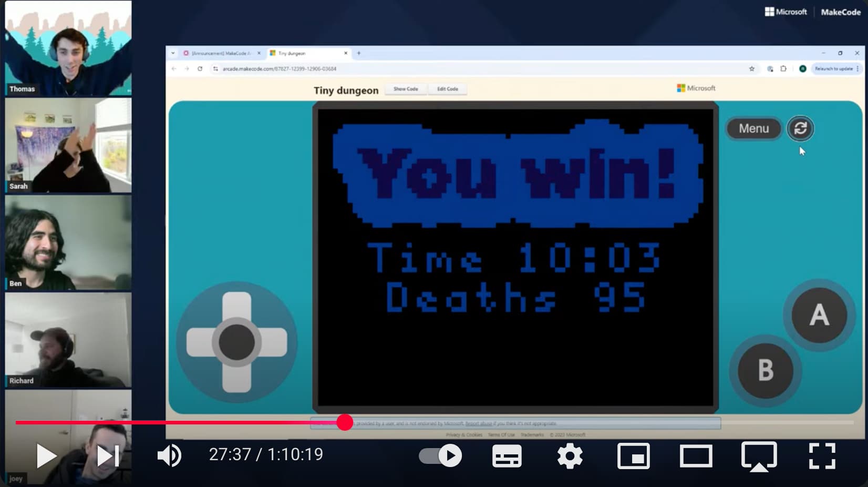Expand the browser tab search dropdown
Image resolution: width=868 pixels, height=487 pixels.
(173, 53)
